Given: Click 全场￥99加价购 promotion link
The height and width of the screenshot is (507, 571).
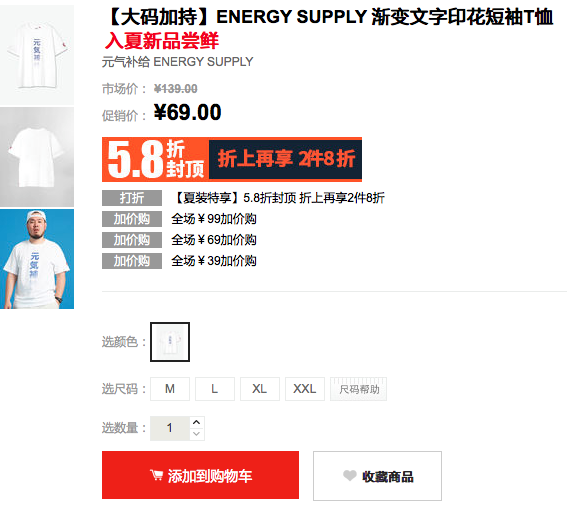Looking at the screenshot, I should (214, 219).
